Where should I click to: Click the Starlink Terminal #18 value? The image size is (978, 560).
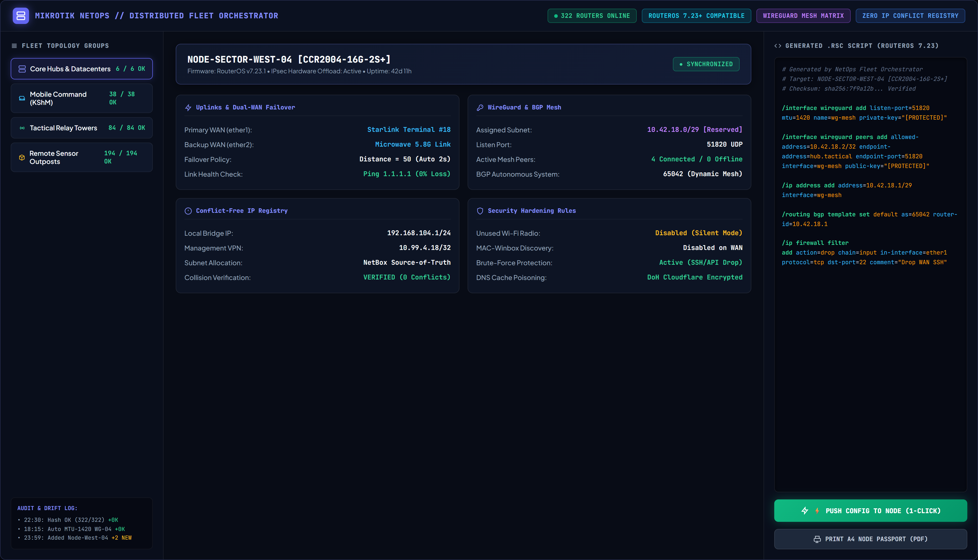(x=409, y=130)
